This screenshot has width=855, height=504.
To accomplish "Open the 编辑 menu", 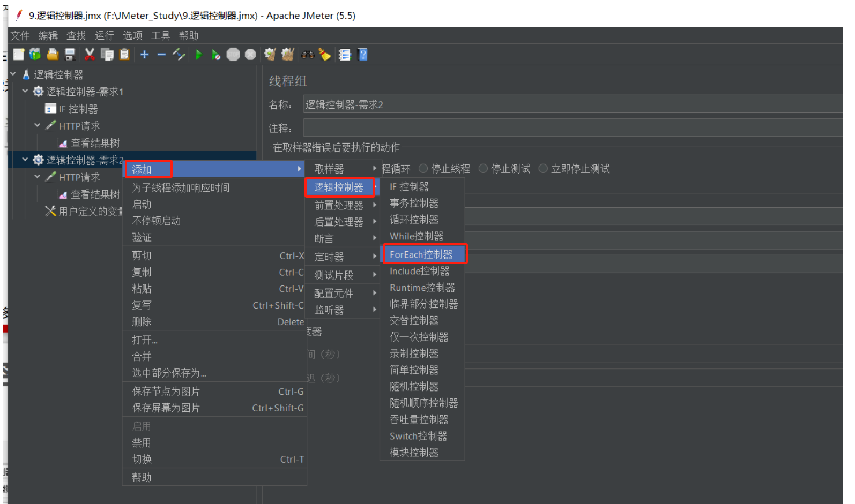I will click(x=48, y=35).
